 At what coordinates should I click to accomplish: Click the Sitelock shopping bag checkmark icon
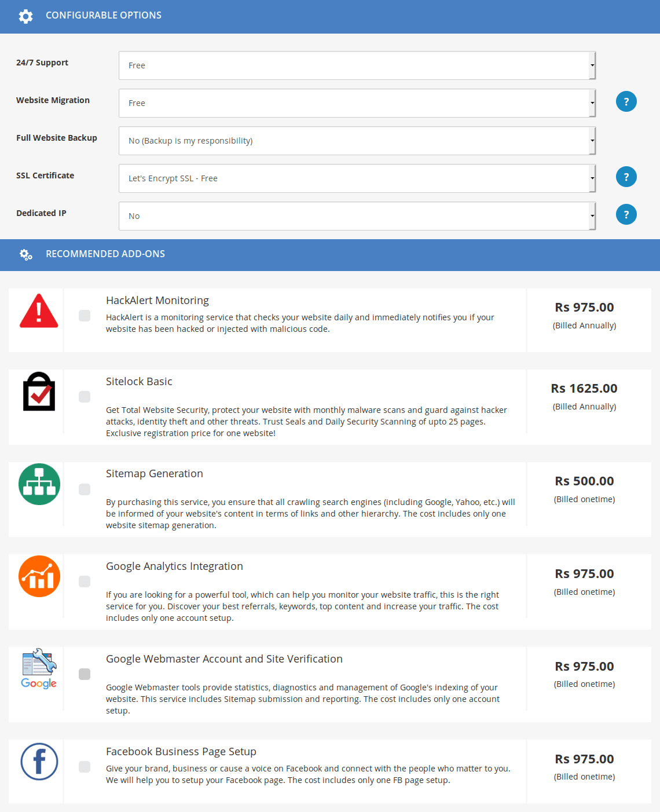39,392
